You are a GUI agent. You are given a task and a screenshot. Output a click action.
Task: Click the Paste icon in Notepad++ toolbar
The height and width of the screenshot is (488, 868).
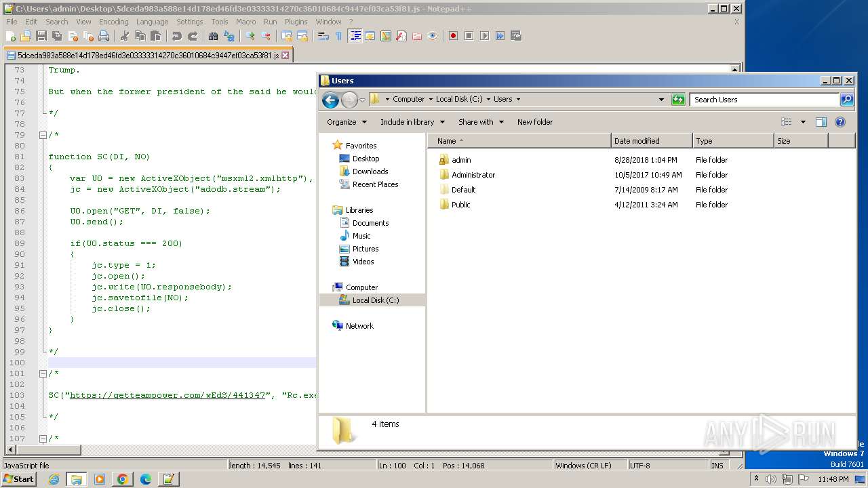[x=155, y=36]
